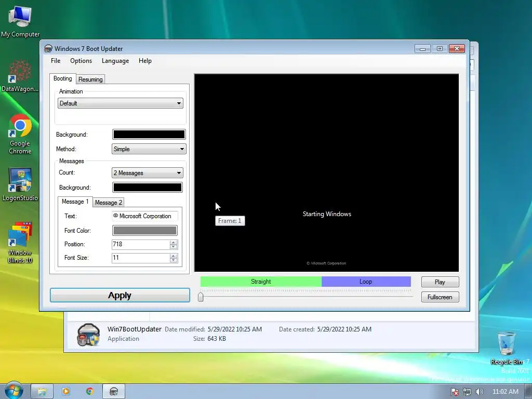The width and height of the screenshot is (532, 399).
Task: Switch to the Resuming tab
Action: tap(90, 79)
